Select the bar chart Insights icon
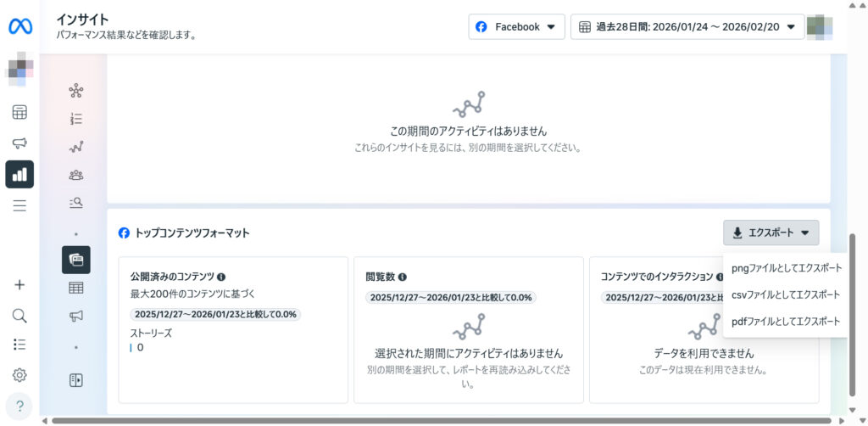868x426 pixels. click(19, 174)
